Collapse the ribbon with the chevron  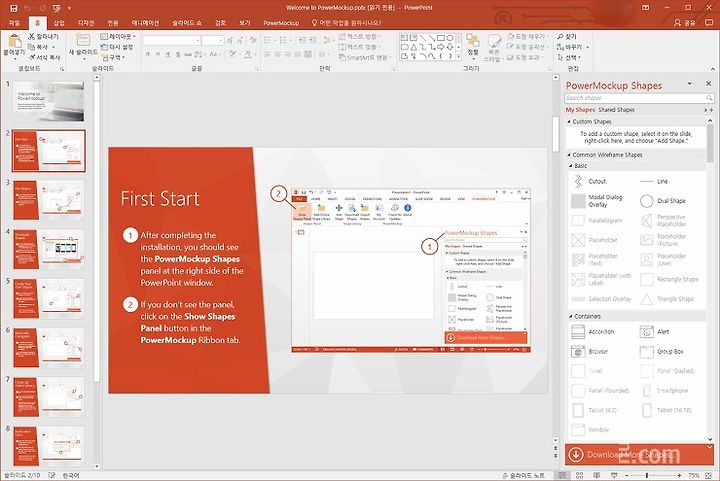pos(712,69)
